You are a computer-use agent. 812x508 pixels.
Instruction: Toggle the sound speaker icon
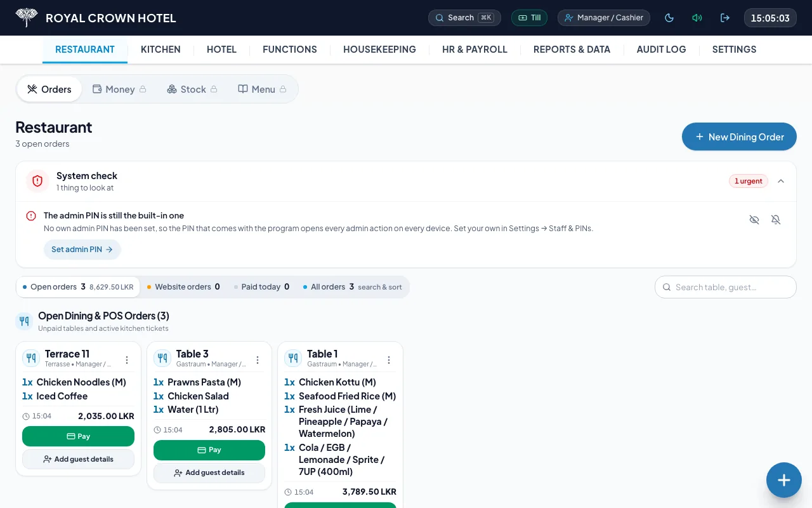(x=697, y=18)
